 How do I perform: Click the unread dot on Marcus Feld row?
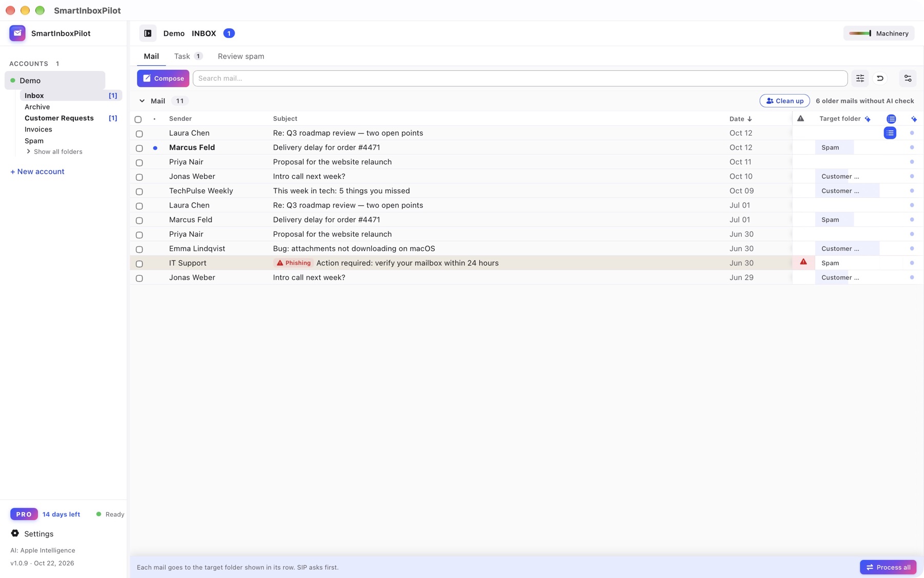coord(155,148)
